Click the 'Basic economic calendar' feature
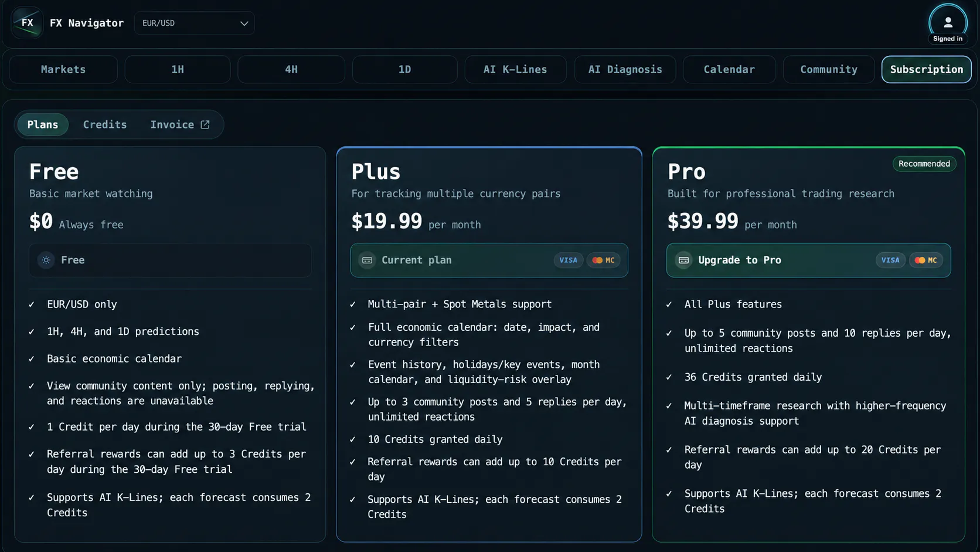This screenshot has height=552, width=980. pyautogui.click(x=114, y=358)
